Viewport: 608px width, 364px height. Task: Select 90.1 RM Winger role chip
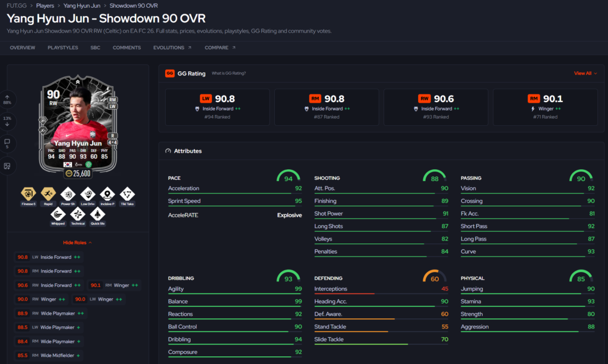coord(114,285)
